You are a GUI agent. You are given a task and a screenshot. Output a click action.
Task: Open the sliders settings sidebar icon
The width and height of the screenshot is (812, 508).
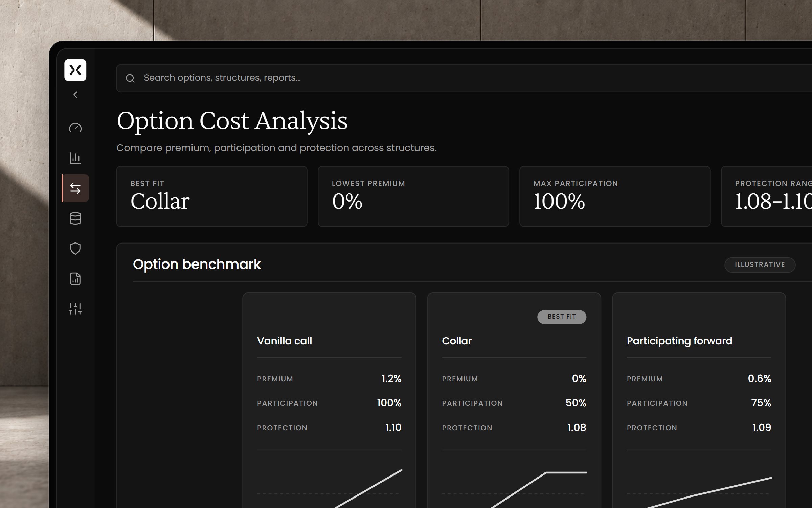75,309
